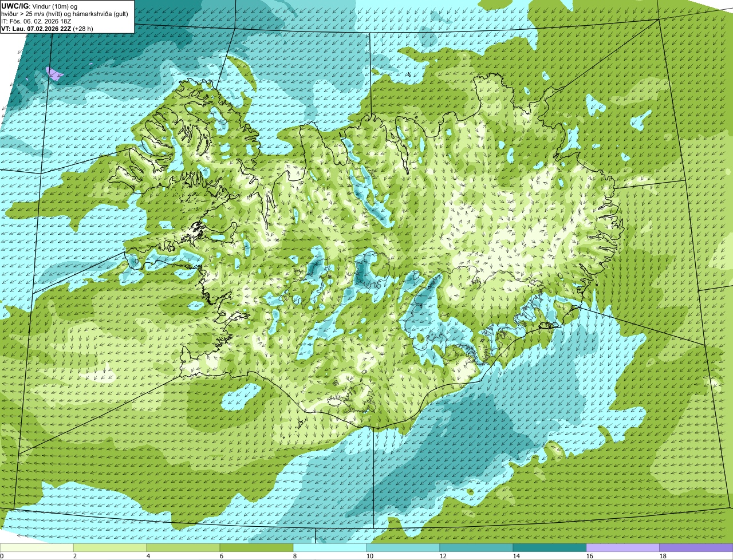Screen dimensions: 733x560
Task: Click the light purple 16–18 m/s legend swatch
Action: tap(623, 548)
